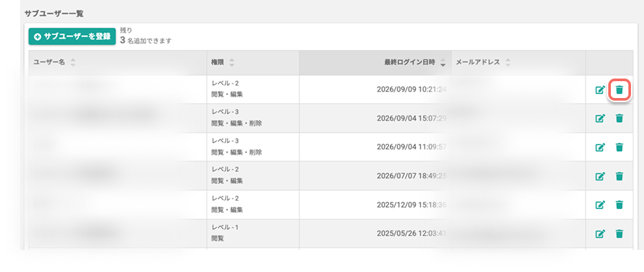Click the highlighted trash icon in first row

pos(619,90)
